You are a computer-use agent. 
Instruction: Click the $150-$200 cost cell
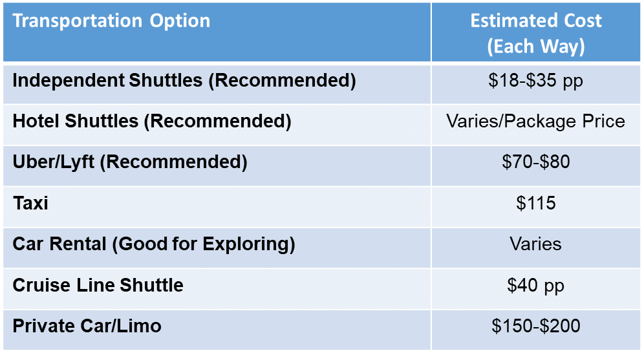point(535,326)
